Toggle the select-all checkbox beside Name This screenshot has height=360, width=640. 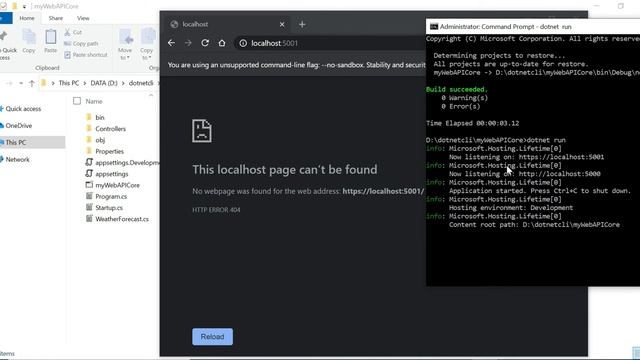point(77,101)
